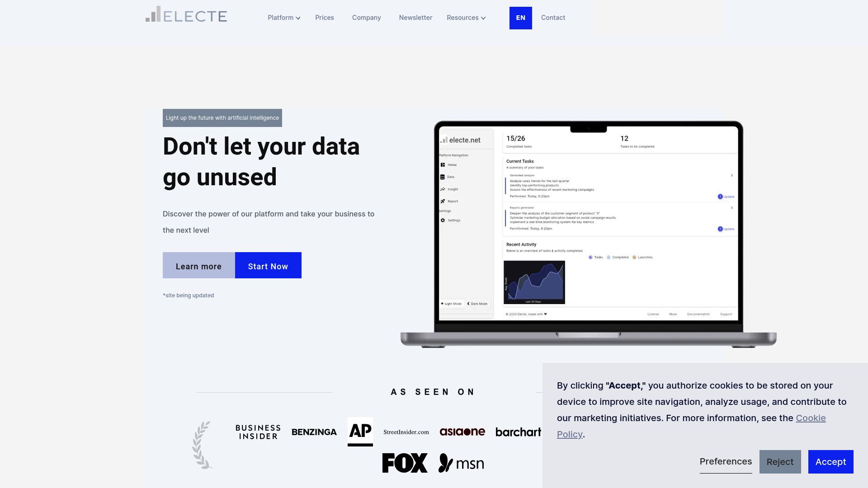Select the Company menu item
The image size is (868, 488).
[367, 17]
